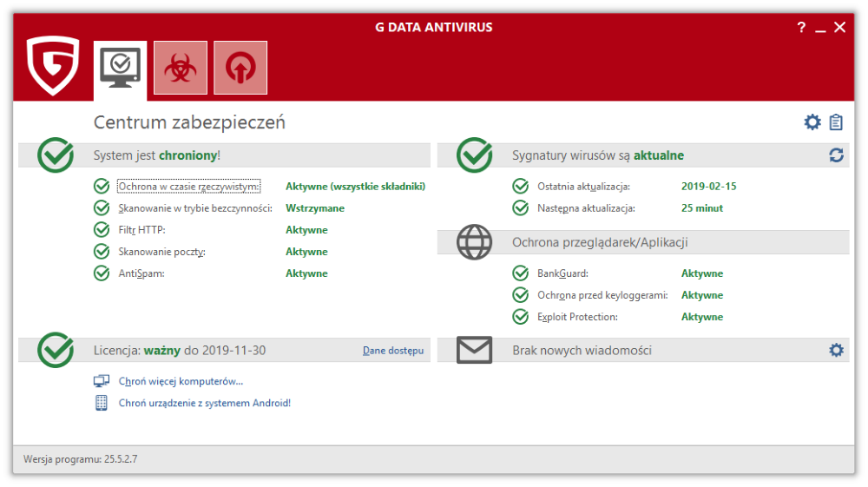Click Aktywne status for BankGuard
This screenshot has width=868, height=487.
point(702,273)
